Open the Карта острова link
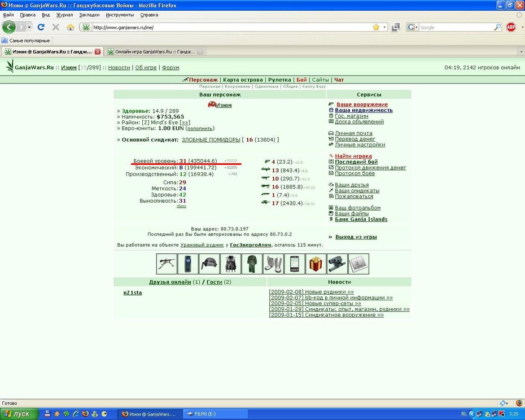The image size is (525, 420). (243, 80)
